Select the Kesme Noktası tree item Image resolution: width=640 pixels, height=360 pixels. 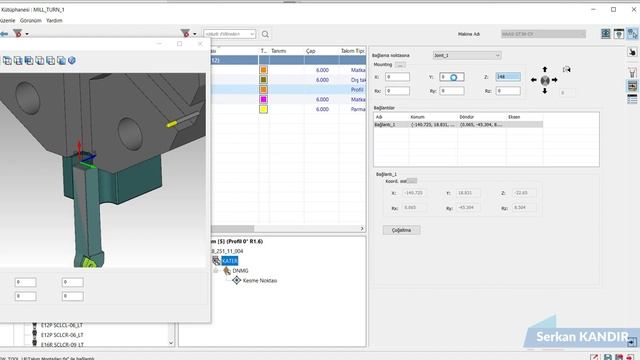tap(260, 280)
